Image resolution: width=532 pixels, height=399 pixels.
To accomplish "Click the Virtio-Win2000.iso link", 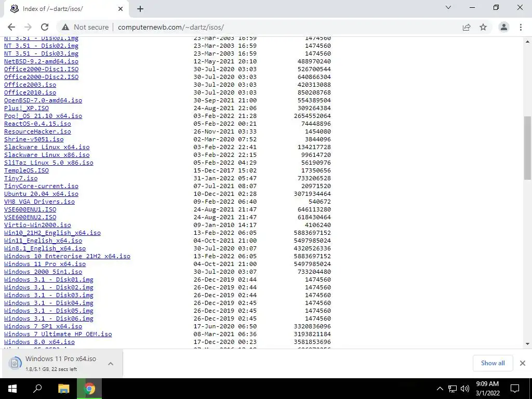I will [37, 225].
